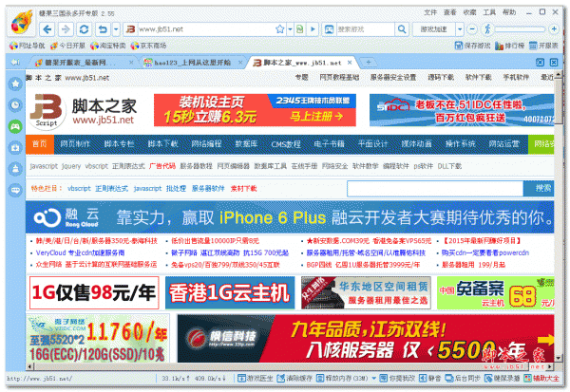Screen dimensions: 570x392
Task: Click the restore-view icon at right of tab bar
Action: 540,63
